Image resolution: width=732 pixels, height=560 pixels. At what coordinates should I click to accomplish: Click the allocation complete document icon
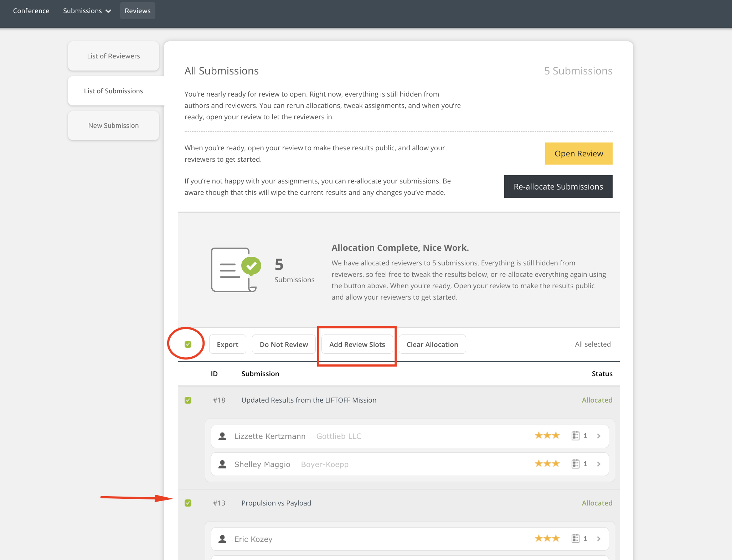point(236,270)
